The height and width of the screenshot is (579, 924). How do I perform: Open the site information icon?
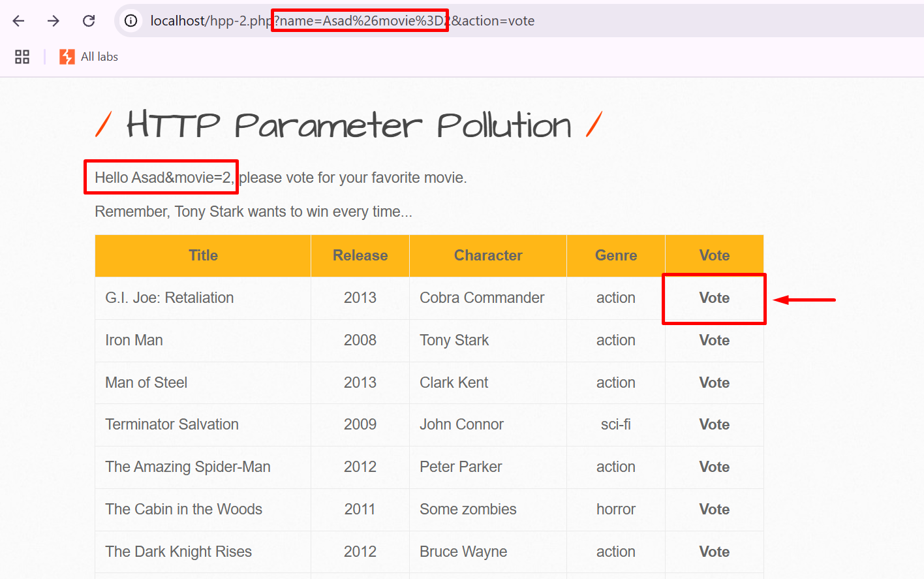tap(131, 21)
